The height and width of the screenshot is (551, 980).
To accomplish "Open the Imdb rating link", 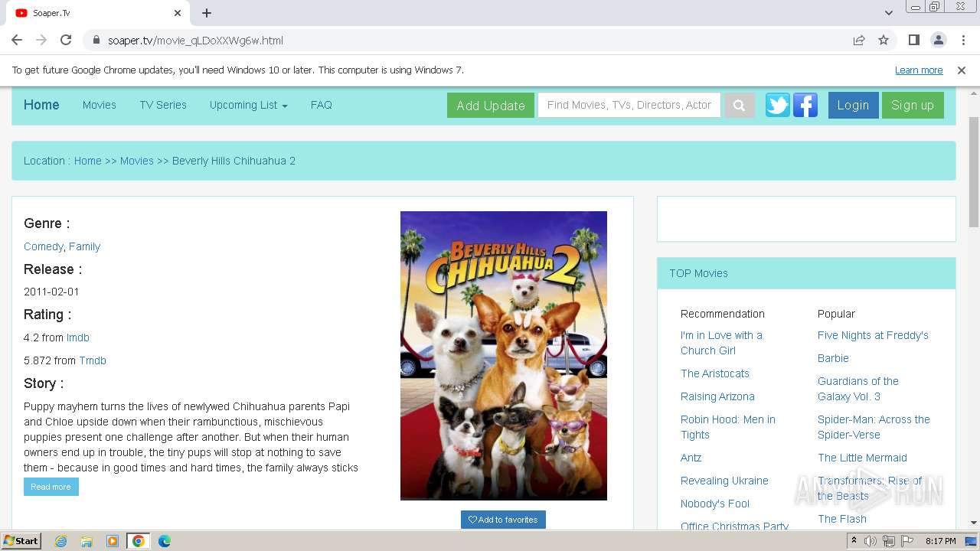I will click(x=78, y=337).
